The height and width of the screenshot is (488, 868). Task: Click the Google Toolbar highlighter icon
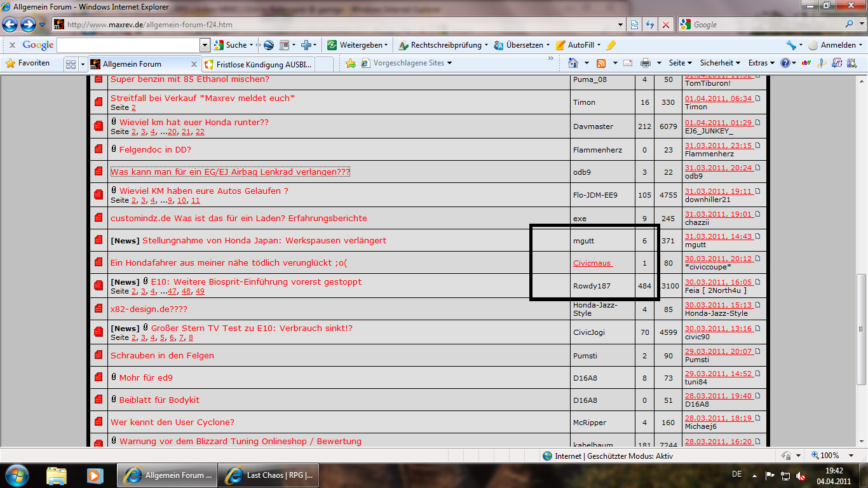(611, 45)
